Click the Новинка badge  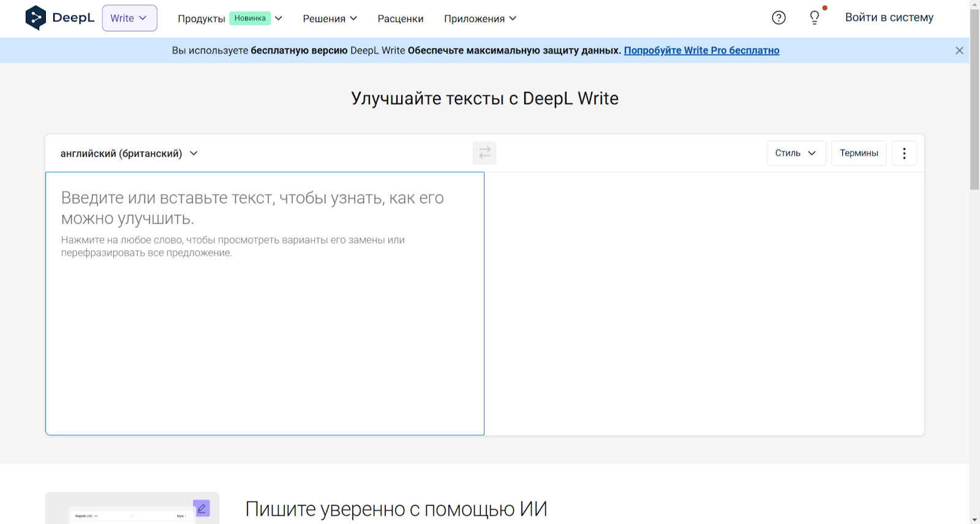click(x=250, y=18)
